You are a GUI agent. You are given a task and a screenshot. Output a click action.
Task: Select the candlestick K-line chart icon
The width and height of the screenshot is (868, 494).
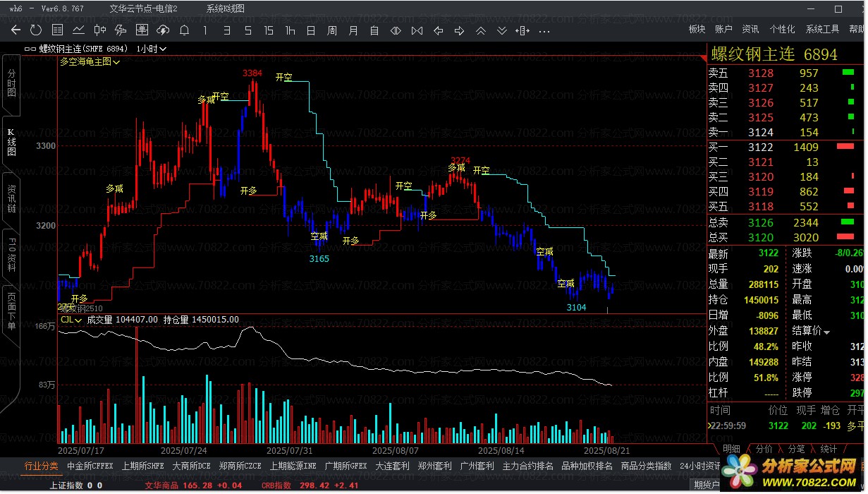click(x=99, y=30)
